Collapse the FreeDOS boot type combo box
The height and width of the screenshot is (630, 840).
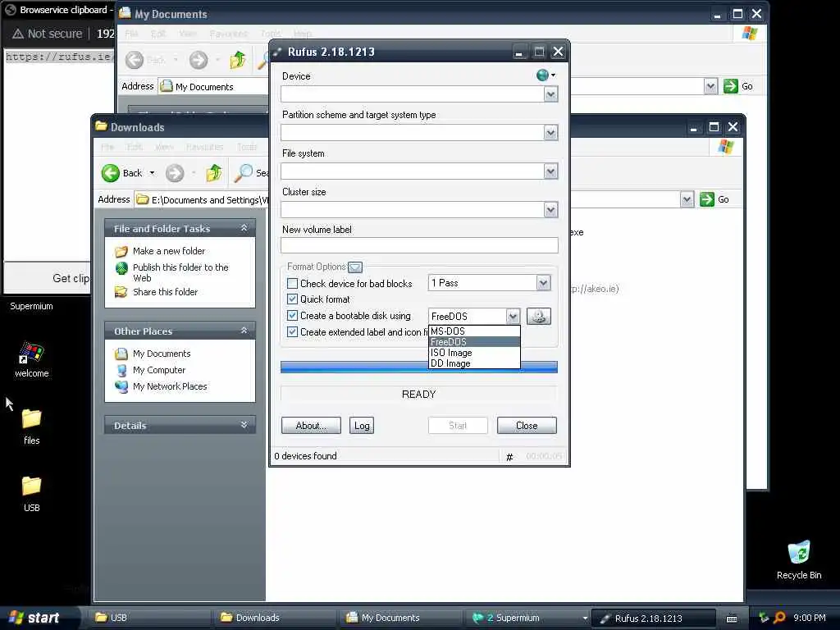[x=513, y=316]
